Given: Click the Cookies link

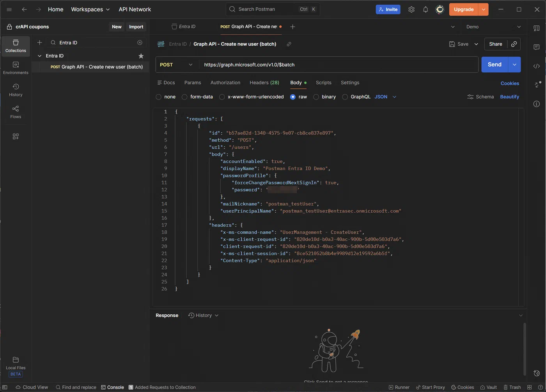Looking at the screenshot, I should 510,83.
